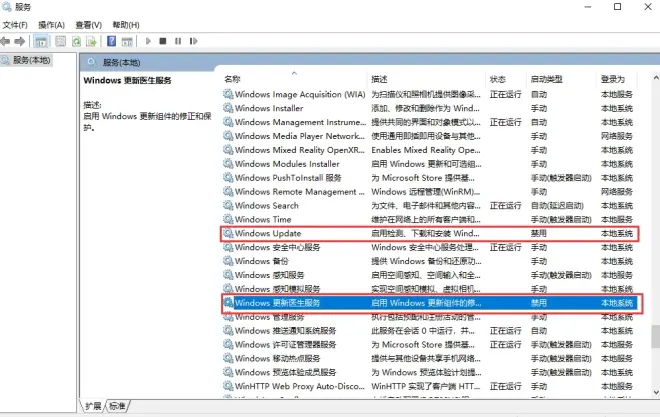Select the Windows 推送通知系统服务 row
The height and width of the screenshot is (417, 660).
click(429, 330)
